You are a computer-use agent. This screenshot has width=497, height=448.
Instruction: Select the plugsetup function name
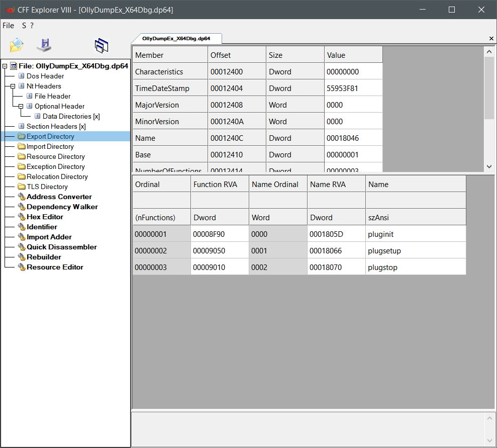(x=416, y=251)
